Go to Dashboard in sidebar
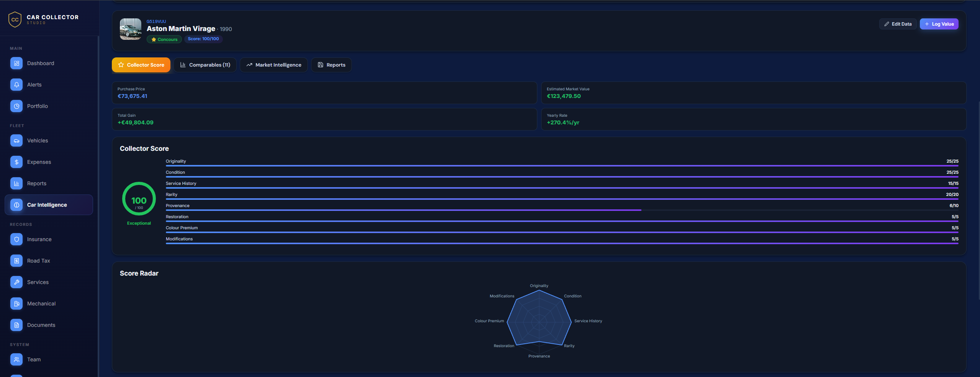980x377 pixels. pos(49,63)
